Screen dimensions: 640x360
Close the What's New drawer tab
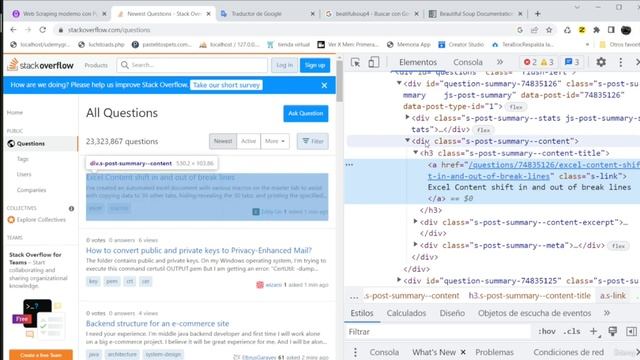point(463,352)
